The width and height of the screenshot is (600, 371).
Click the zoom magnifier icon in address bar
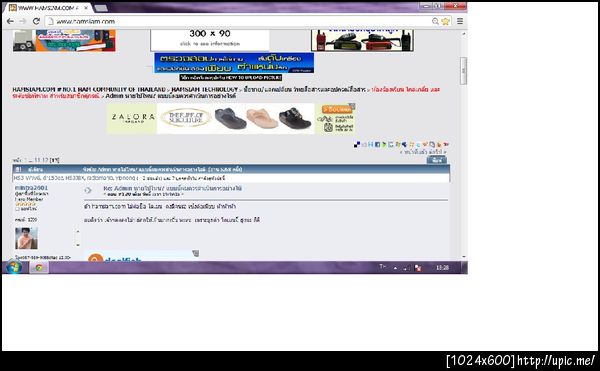coord(435,21)
